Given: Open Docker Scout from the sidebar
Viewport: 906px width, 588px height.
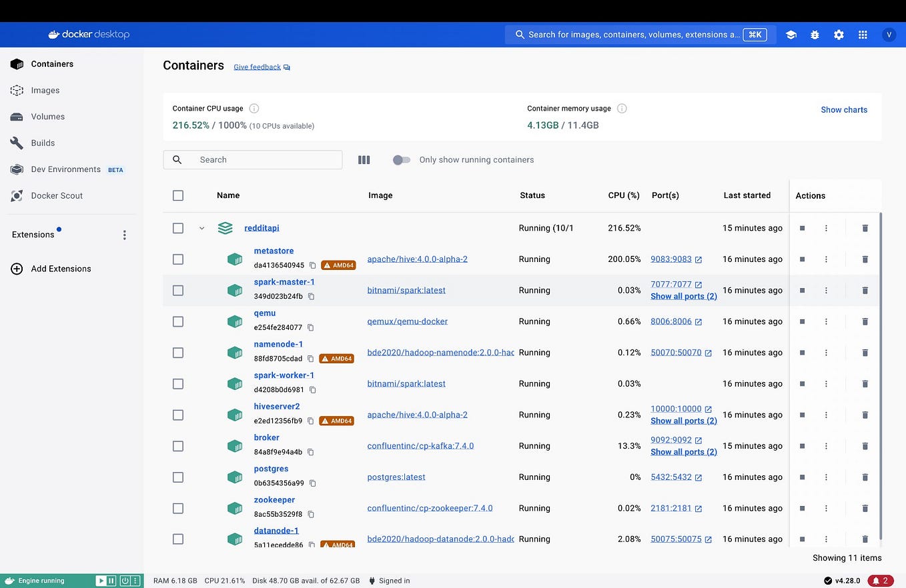Looking at the screenshot, I should [x=56, y=195].
